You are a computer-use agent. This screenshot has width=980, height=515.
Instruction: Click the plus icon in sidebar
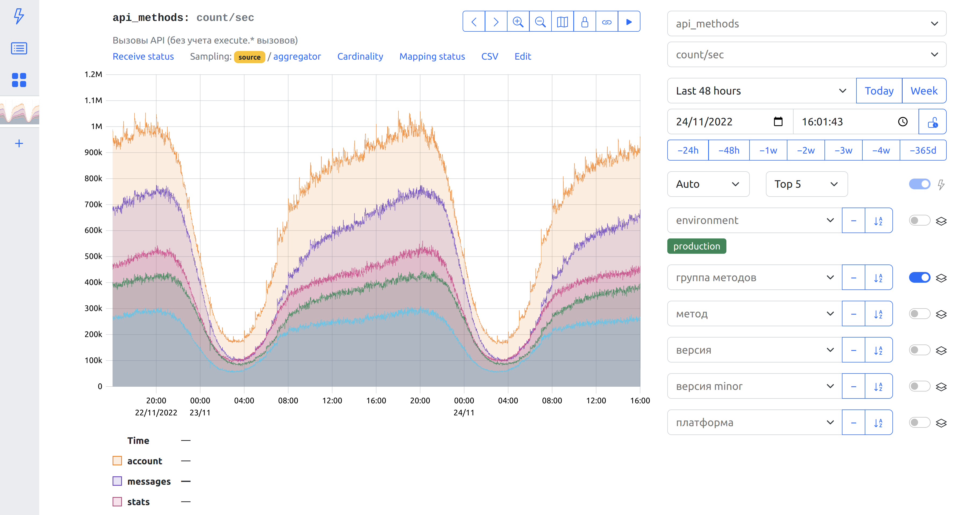point(19,143)
